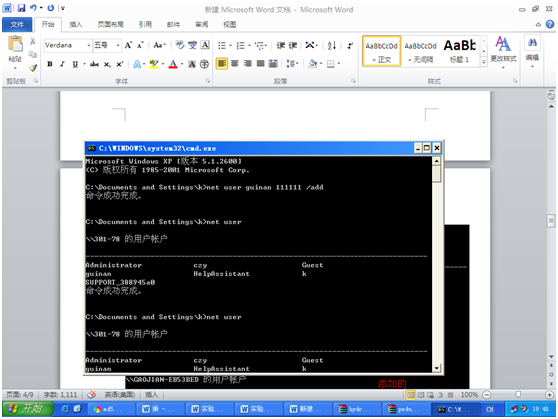This screenshot has height=419, width=558.
Task: Open the C:\W... cmd taskbar button
Action: [x=455, y=409]
